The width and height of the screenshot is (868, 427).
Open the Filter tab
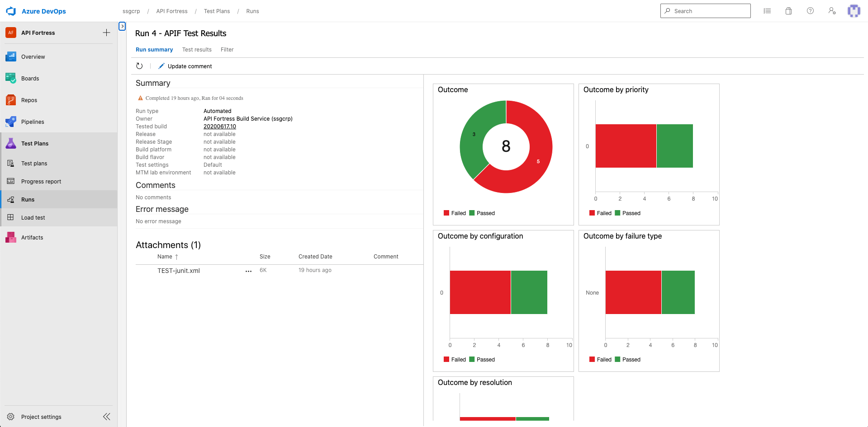point(227,50)
